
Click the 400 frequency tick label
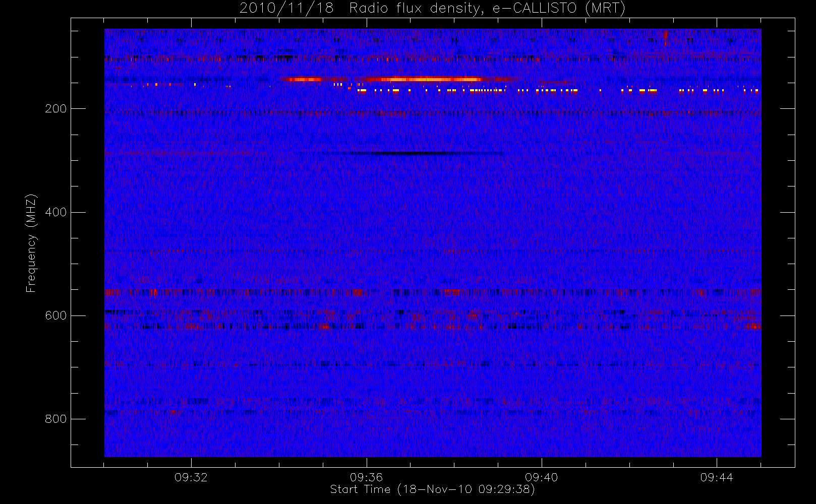[55, 212]
